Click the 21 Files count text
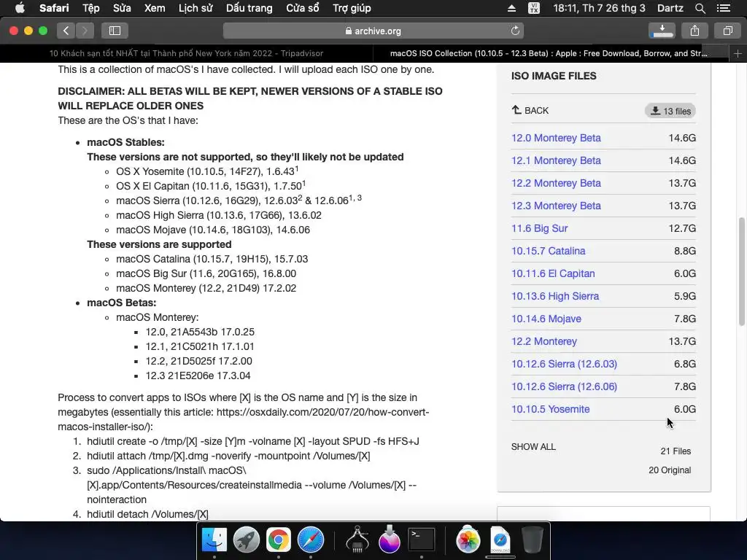Viewport: 747px width, 560px height. pyautogui.click(x=676, y=451)
